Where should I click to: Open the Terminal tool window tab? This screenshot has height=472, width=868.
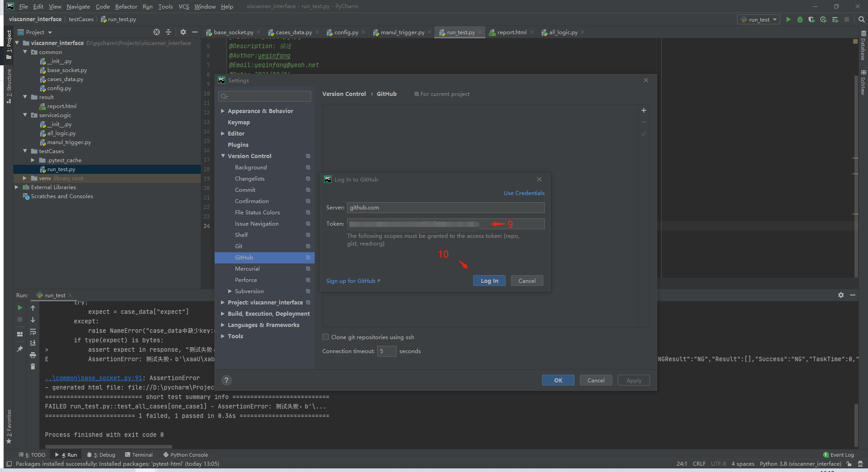click(x=139, y=455)
